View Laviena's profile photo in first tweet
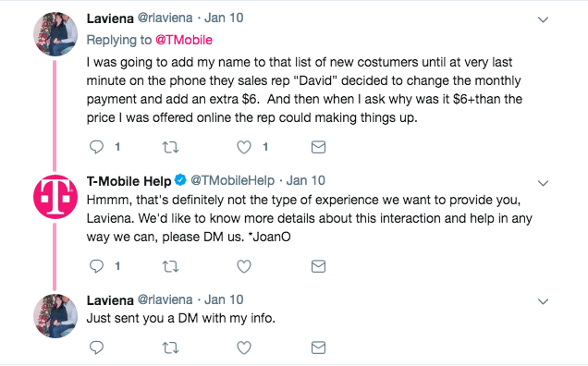 55,34
